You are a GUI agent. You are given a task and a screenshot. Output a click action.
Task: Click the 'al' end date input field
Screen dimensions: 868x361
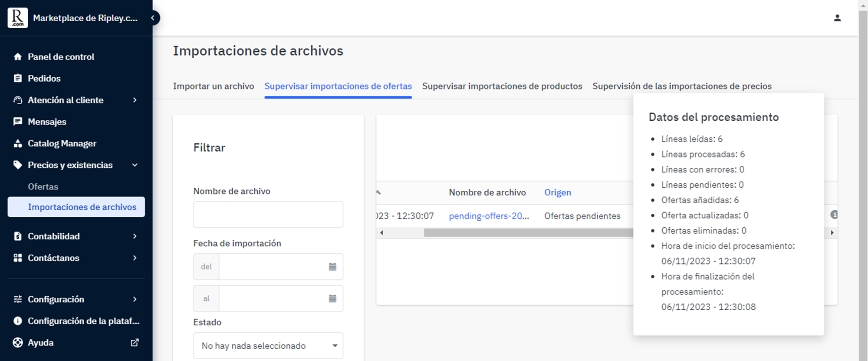273,298
